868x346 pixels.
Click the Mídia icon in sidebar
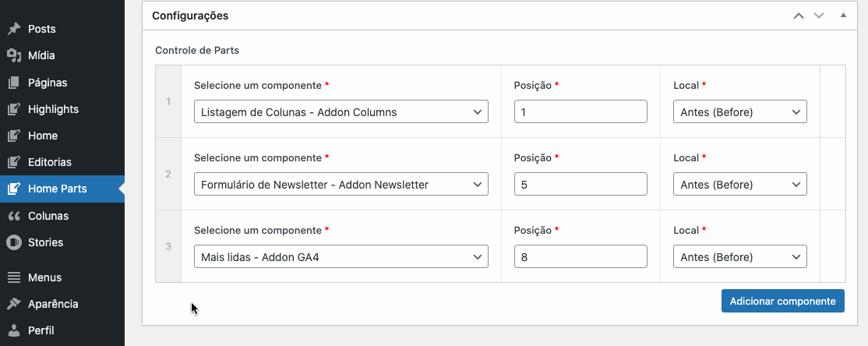point(14,55)
